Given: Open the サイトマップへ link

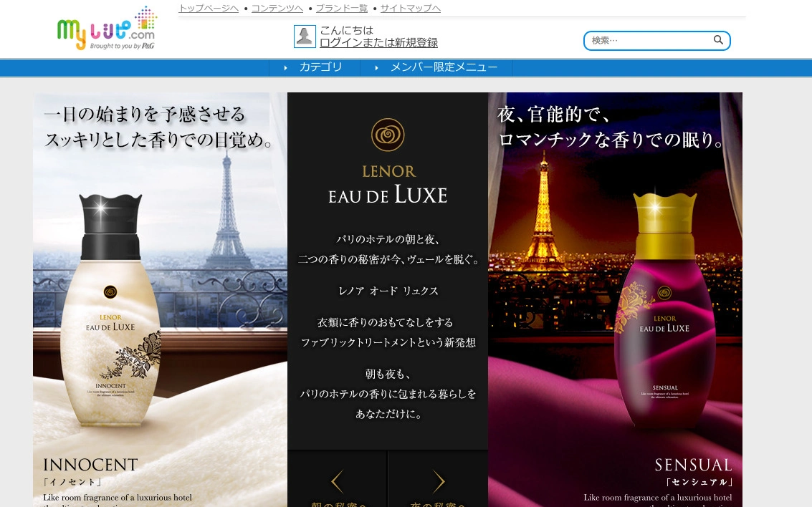Looking at the screenshot, I should [410, 9].
